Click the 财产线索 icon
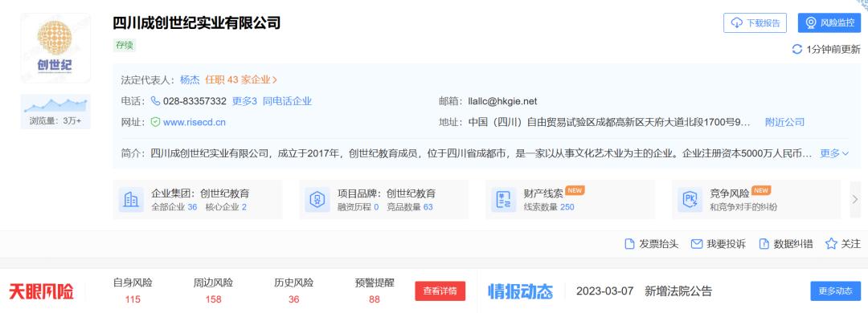The width and height of the screenshot is (868, 313). [x=504, y=200]
